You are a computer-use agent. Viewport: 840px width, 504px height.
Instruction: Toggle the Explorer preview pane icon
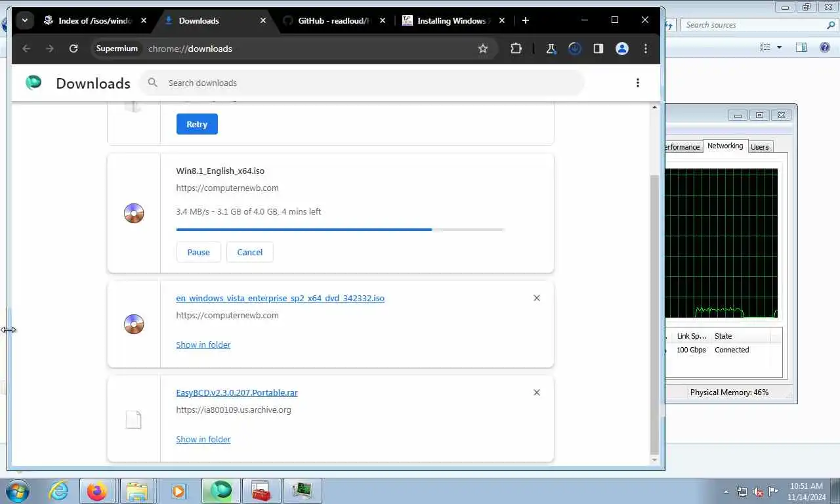(x=801, y=47)
